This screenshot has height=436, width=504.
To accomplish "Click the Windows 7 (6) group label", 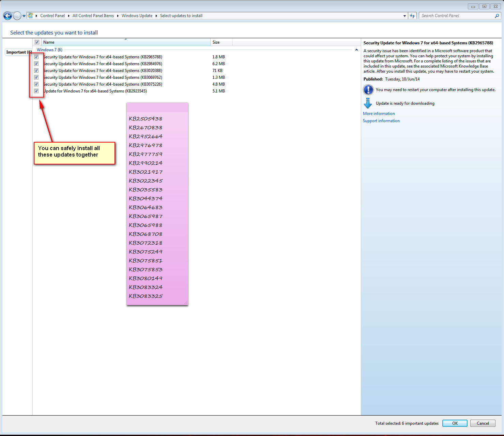I will pos(49,50).
